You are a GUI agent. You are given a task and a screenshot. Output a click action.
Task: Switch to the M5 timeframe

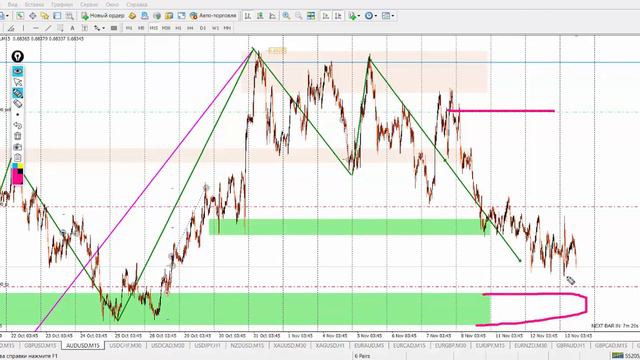pyautogui.click(x=141, y=28)
